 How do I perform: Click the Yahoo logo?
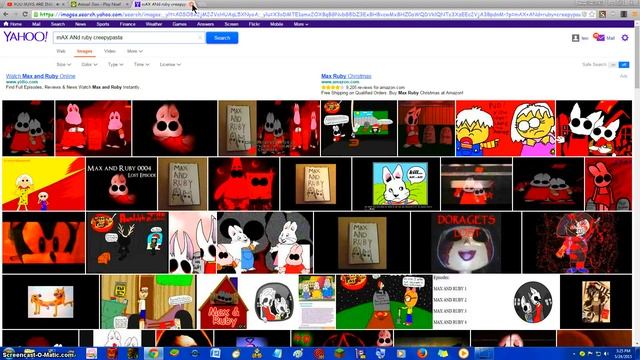[26, 37]
